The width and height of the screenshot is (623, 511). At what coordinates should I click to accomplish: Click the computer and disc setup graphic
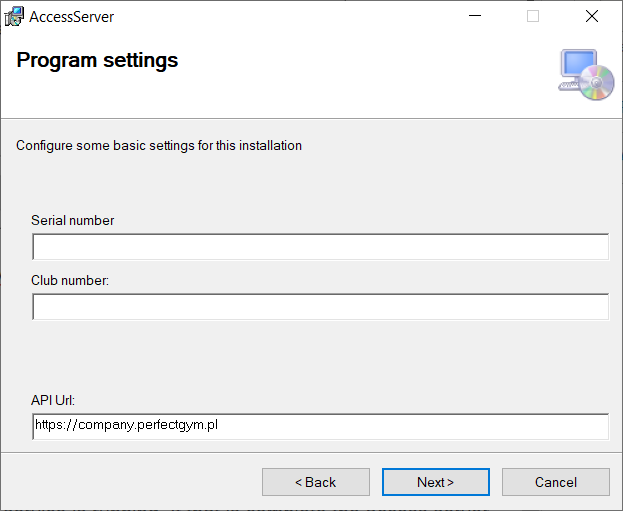pos(585,75)
